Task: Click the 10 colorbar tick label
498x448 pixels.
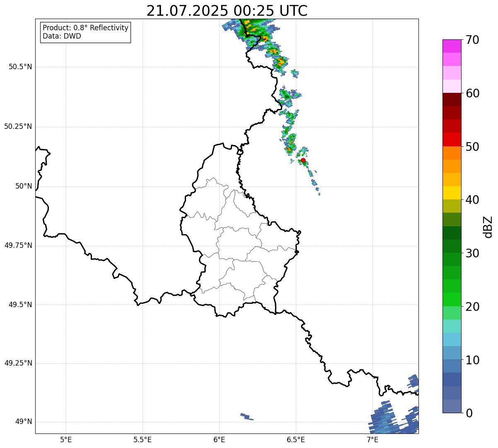Action: [x=472, y=360]
